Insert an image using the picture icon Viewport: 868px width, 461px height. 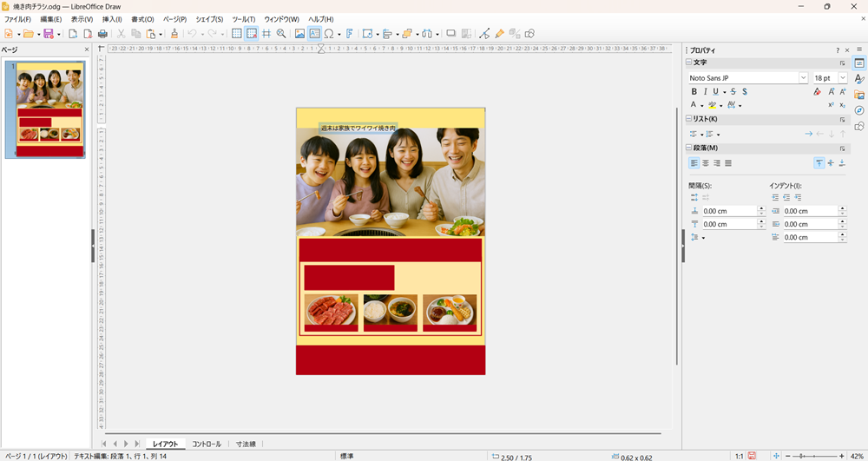299,34
